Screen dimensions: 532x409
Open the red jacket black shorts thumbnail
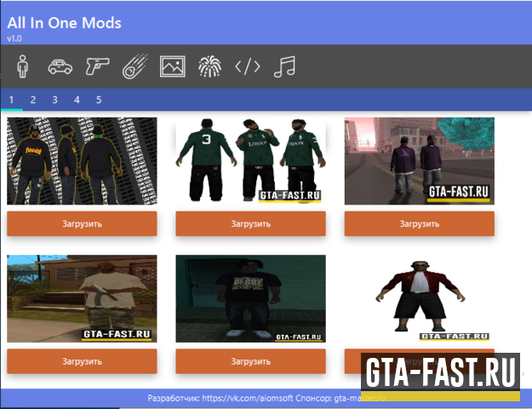[420, 298]
